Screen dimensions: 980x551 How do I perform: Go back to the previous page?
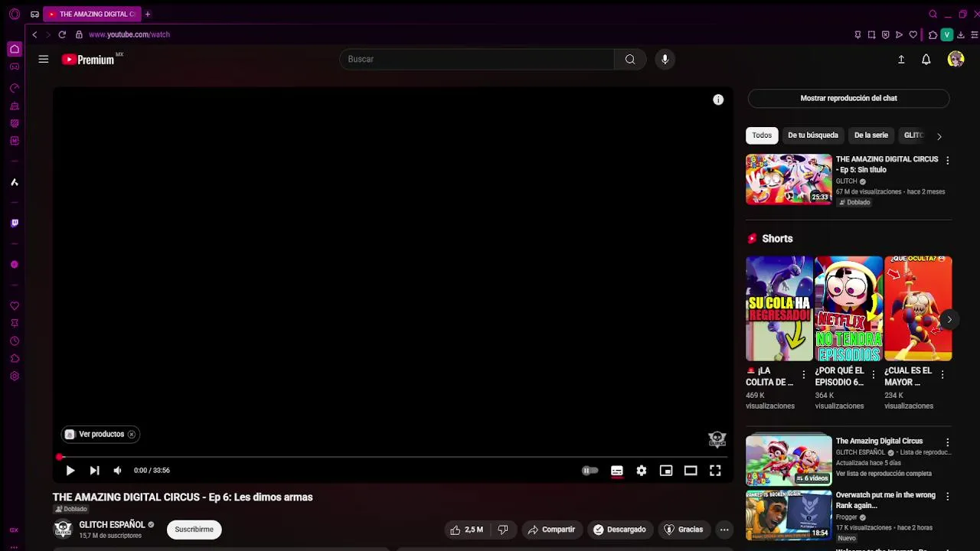(x=34, y=34)
